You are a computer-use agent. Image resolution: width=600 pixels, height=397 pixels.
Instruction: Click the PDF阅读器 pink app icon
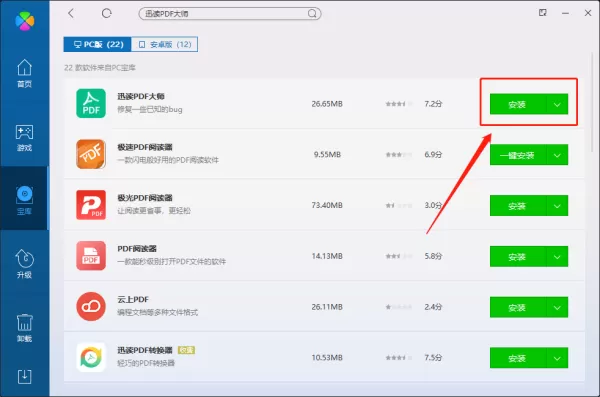click(x=91, y=256)
